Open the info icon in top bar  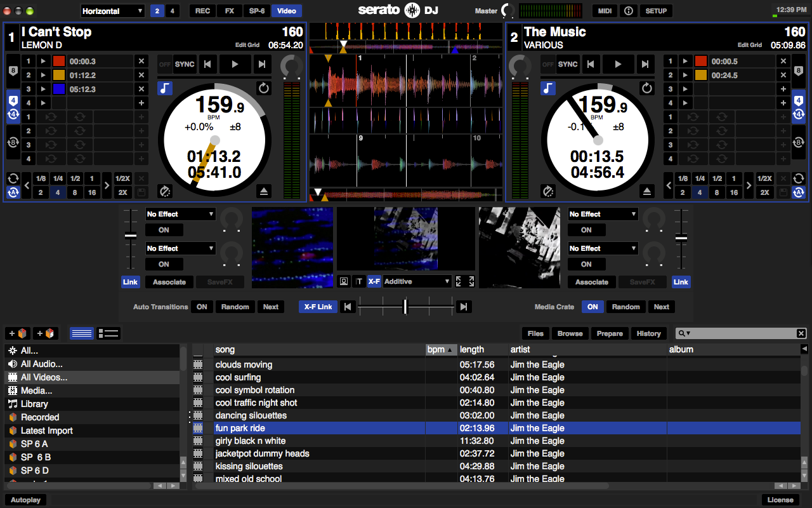point(628,11)
